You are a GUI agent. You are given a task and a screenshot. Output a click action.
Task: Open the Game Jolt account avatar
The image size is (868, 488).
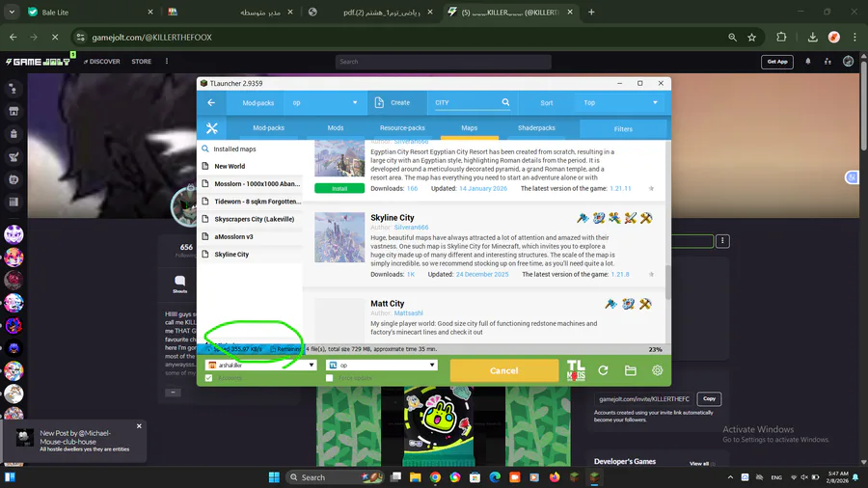[848, 62]
